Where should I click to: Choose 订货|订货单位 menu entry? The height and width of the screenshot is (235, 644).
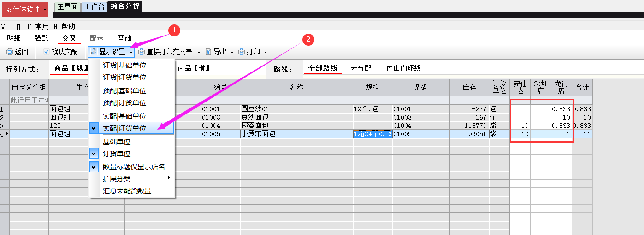131,78
